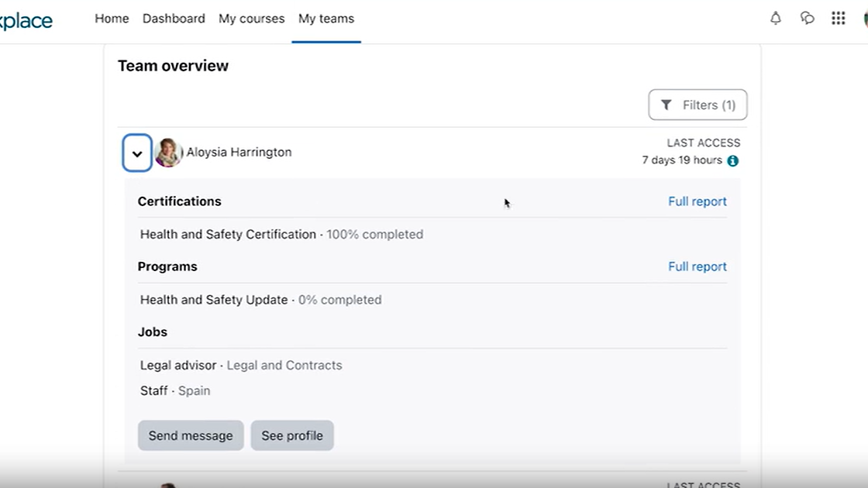Open Full report for Certifications

pyautogui.click(x=697, y=201)
